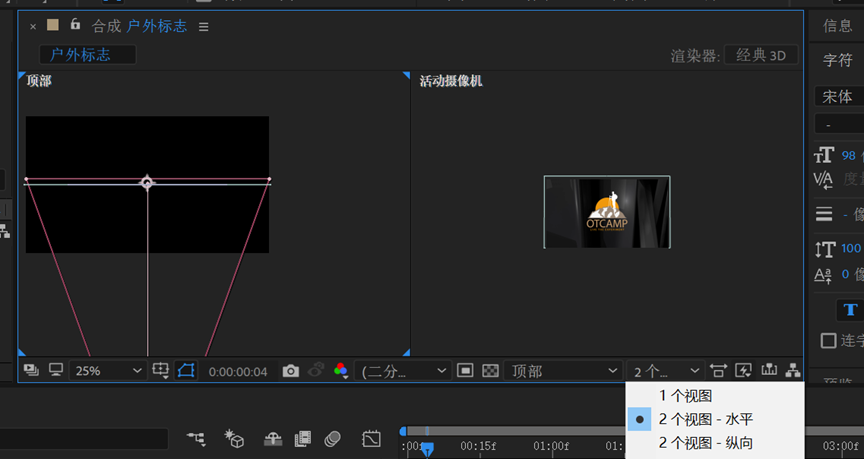
Task: Click the timeline button icon
Action: tap(769, 370)
